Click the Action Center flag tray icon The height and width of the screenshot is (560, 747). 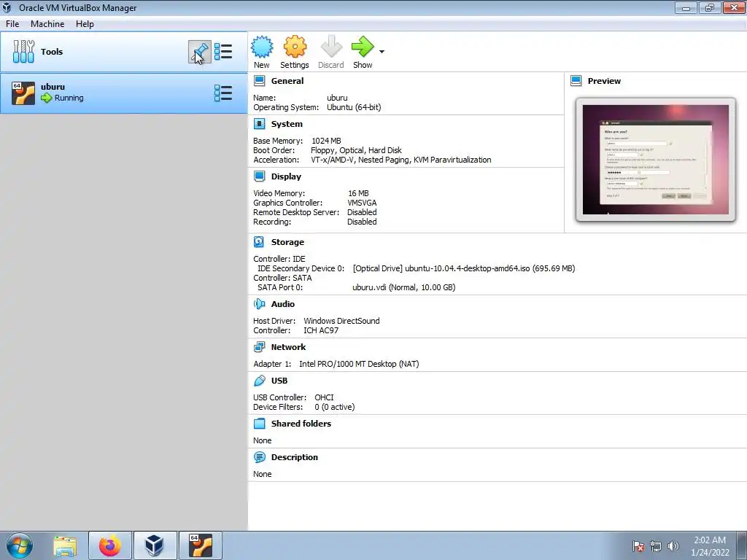638,546
